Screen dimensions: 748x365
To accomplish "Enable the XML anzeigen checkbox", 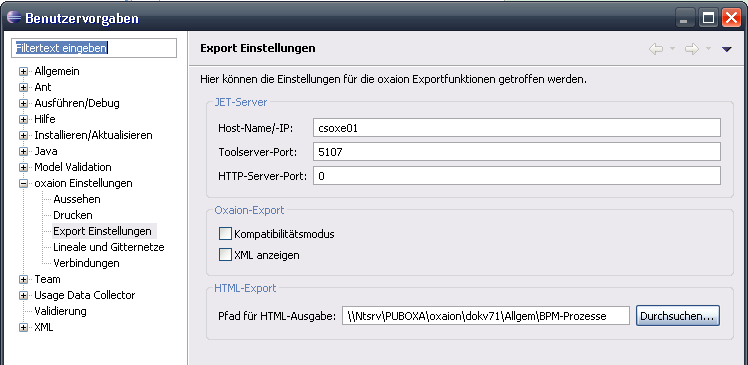I will (x=225, y=255).
